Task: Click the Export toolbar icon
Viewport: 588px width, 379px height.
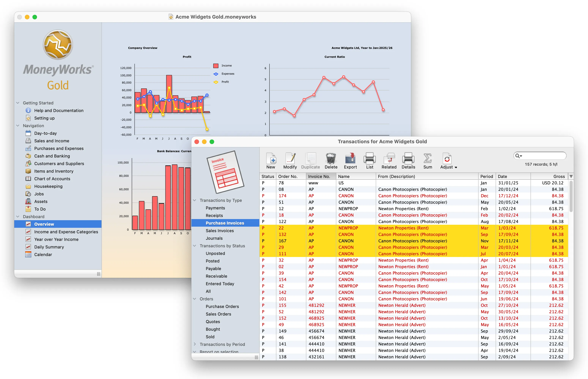Action: [350, 159]
